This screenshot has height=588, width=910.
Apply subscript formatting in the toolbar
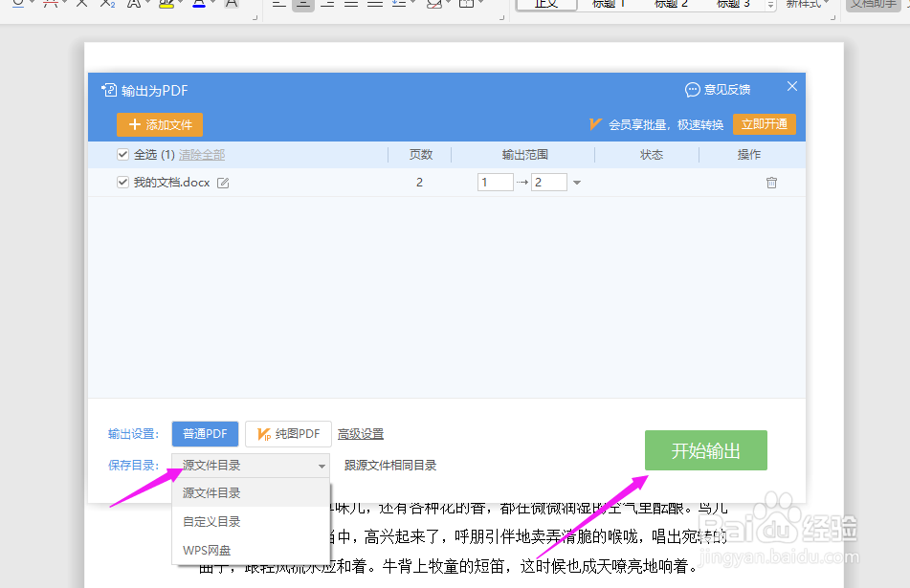coord(108,5)
